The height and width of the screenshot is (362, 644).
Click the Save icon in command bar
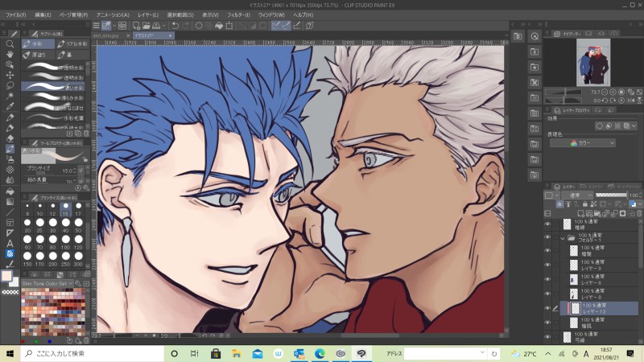pos(156,26)
